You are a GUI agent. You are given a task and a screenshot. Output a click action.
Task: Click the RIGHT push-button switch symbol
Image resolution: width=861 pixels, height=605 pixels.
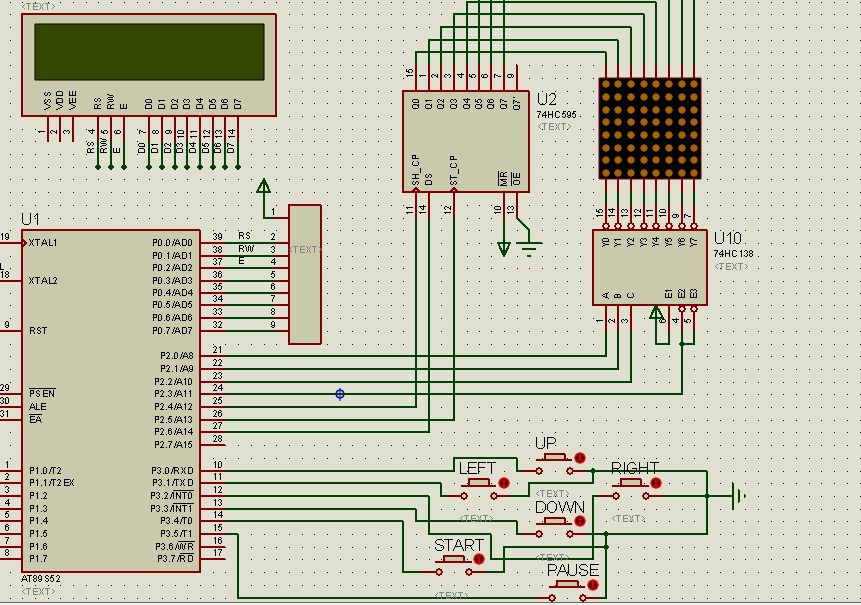click(631, 489)
